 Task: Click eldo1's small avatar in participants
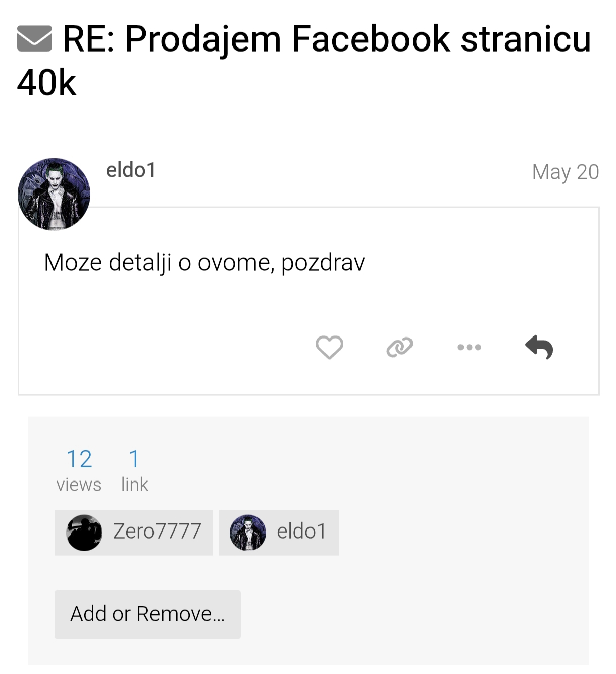[x=248, y=533]
